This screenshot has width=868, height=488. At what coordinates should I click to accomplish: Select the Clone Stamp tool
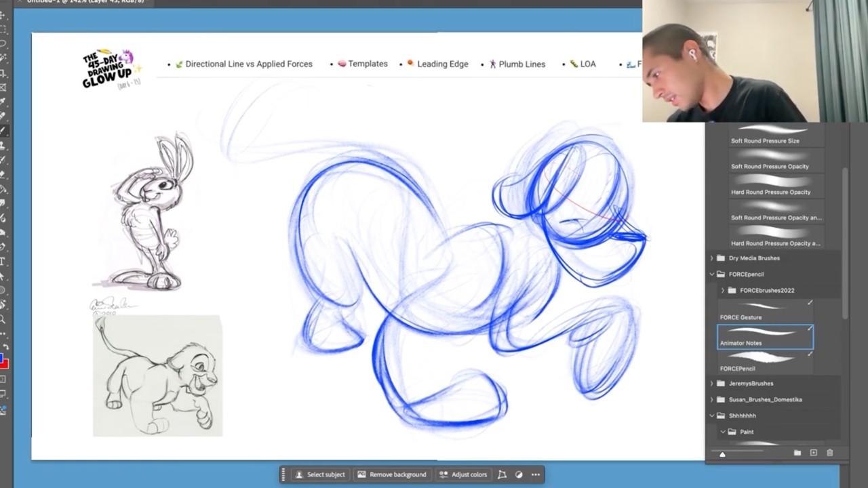click(x=3, y=145)
